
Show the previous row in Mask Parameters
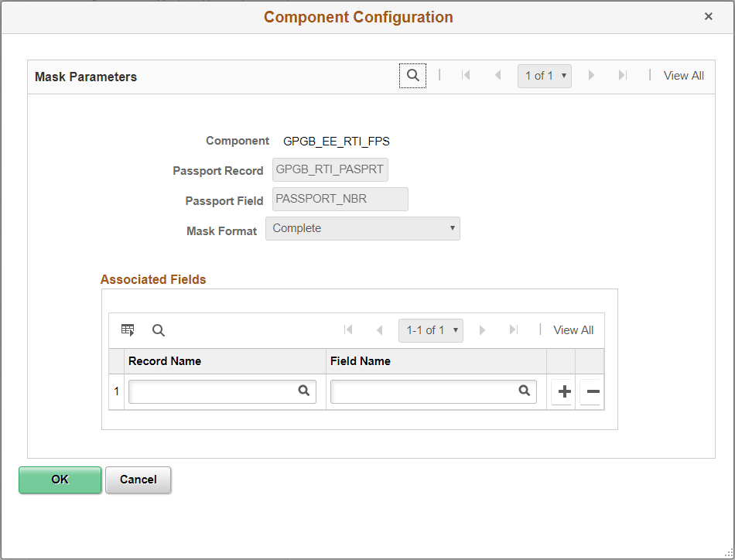click(497, 75)
